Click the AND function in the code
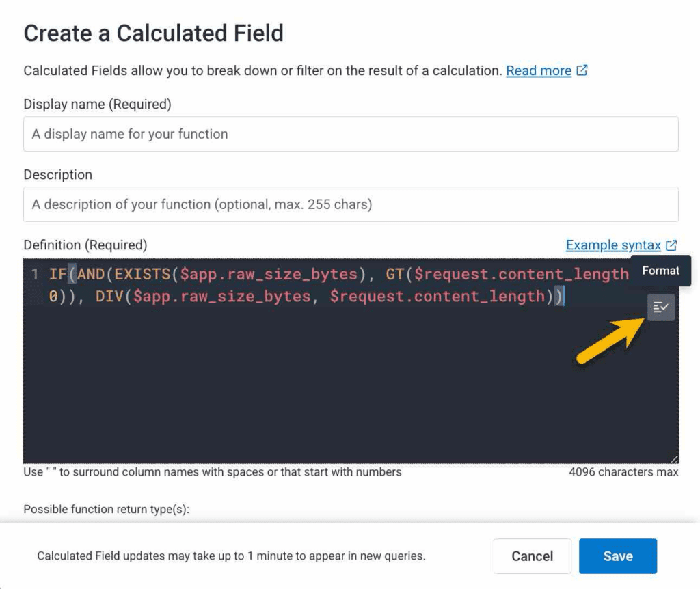This screenshot has height=589, width=700. point(92,275)
